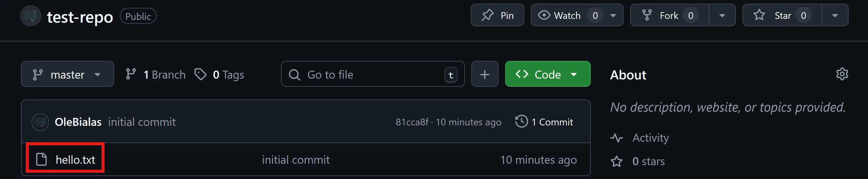
Task: Open the hello.txt file
Action: click(x=75, y=160)
